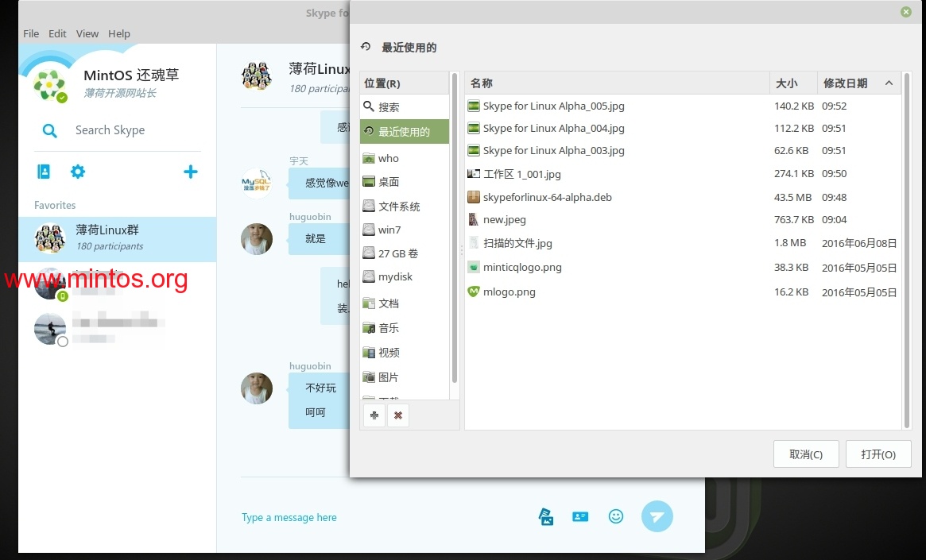Click the 桌面 desktop location icon
Image resolution: width=926 pixels, height=560 pixels.
pos(369,182)
